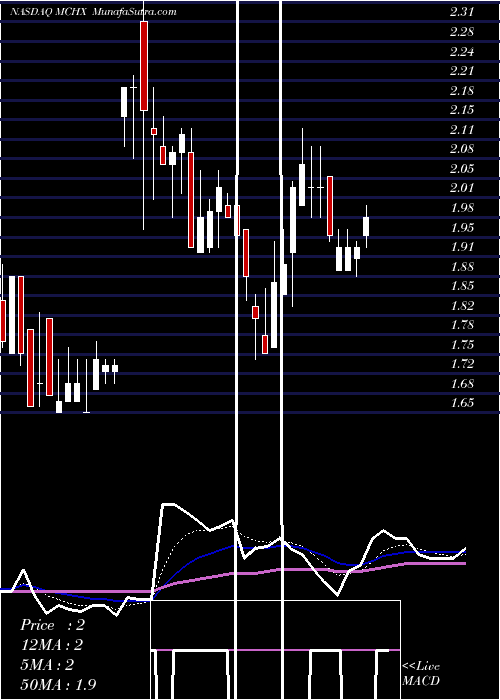The height and width of the screenshot is (700, 500).
Task: Click the 1.98 price axis label
Action: coord(462,208)
